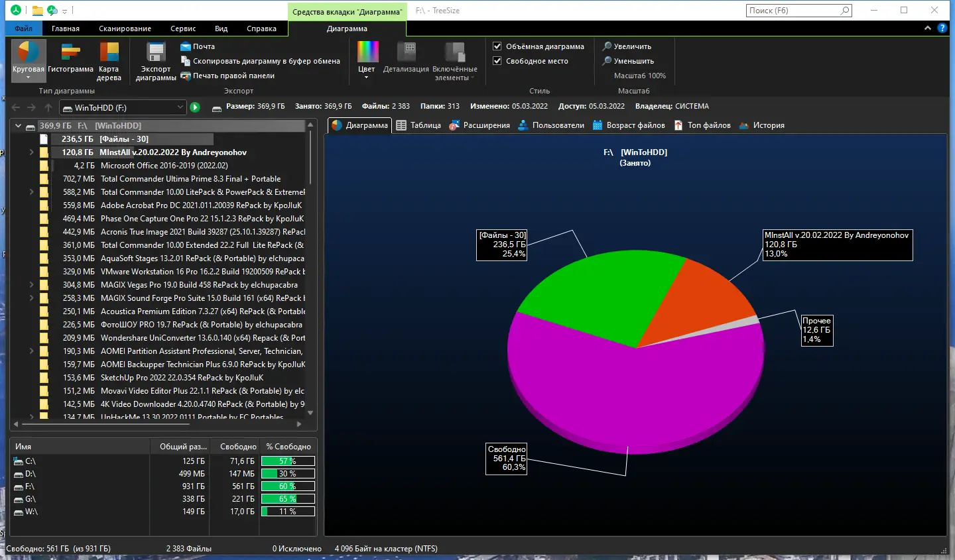The image size is (955, 560).
Task: Switch to the Расширения tab
Action: click(x=479, y=125)
